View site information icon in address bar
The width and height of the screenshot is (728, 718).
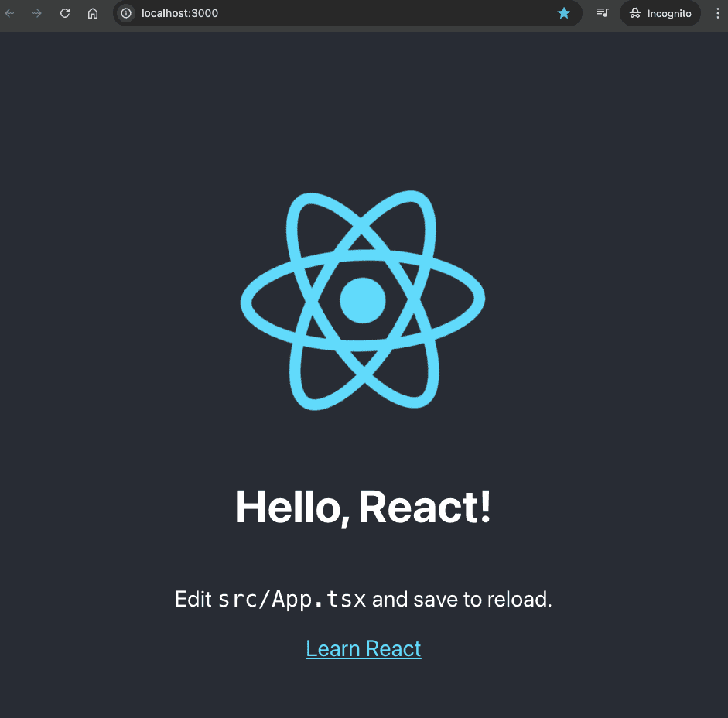coord(126,13)
